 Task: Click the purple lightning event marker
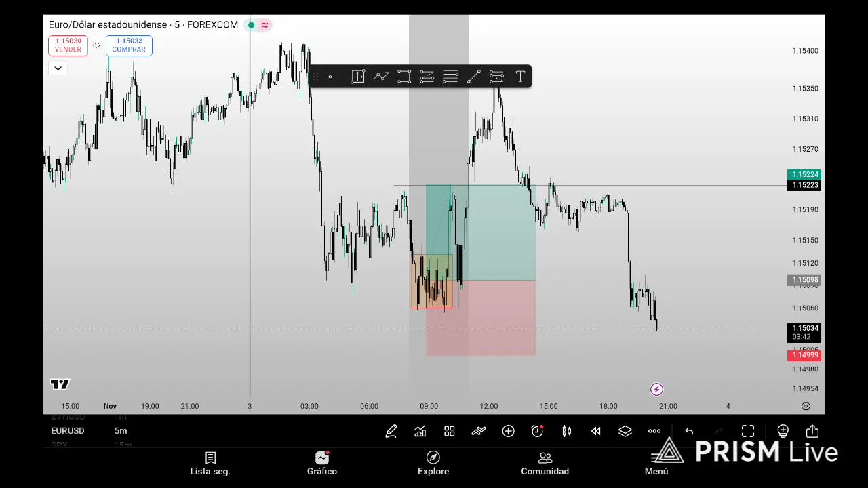click(x=656, y=389)
